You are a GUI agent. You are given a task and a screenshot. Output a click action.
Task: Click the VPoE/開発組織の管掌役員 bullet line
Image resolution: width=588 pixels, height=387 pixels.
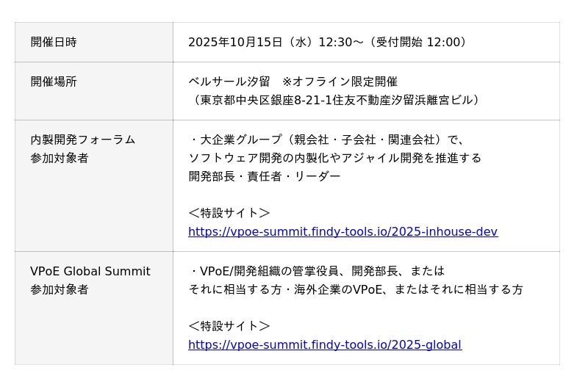(317, 272)
